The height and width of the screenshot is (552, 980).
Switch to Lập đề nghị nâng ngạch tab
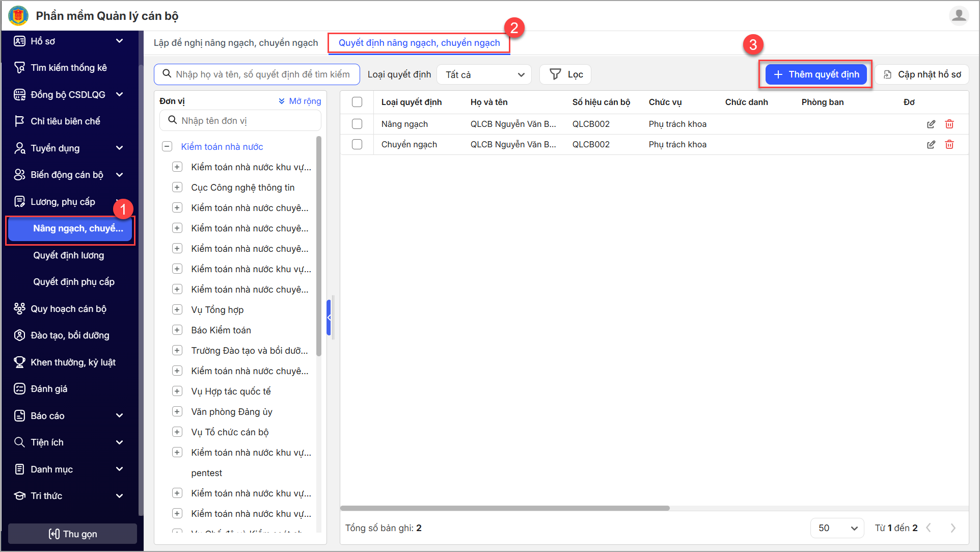coord(236,43)
